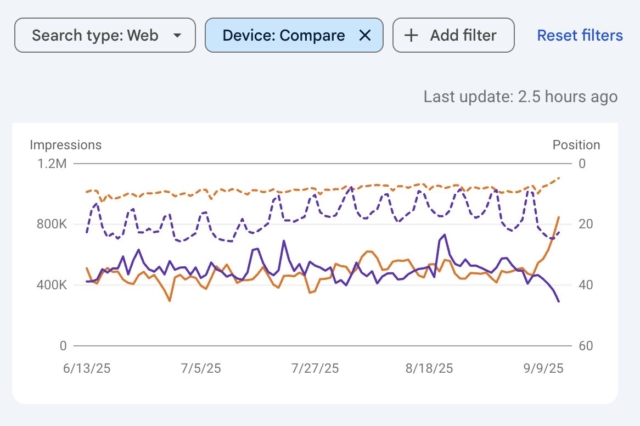Select the 7/5/25 date on the chart axis
The image size is (640, 426).
point(200,368)
